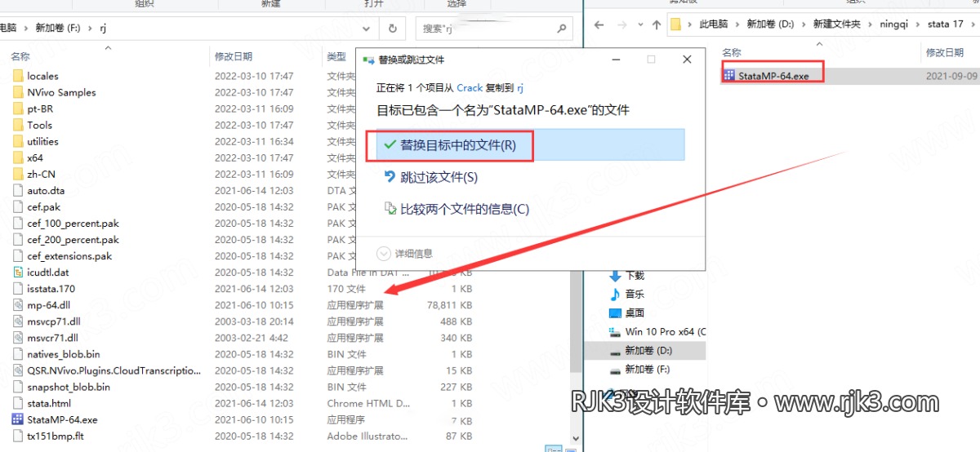This screenshot has width=980, height=452.
Task: Select cef_200_percent.pak file icon
Action: (x=18, y=240)
